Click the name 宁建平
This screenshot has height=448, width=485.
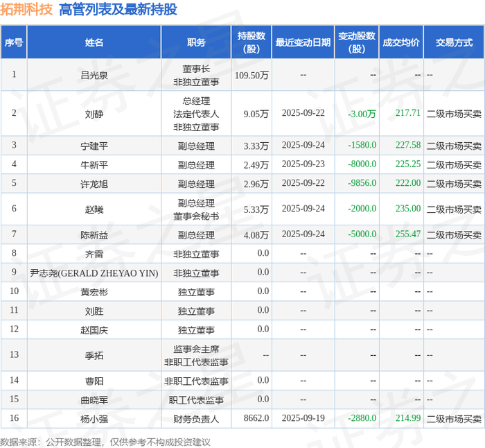94,146
